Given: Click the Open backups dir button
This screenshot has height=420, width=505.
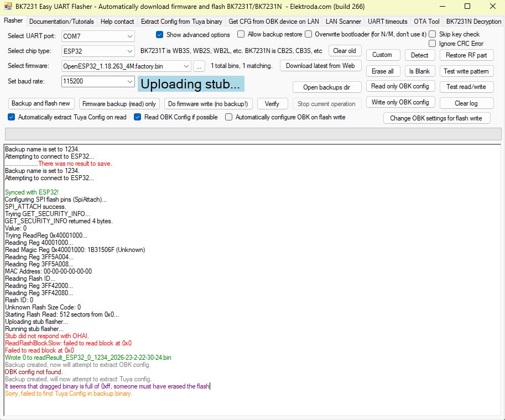Looking at the screenshot, I should (326, 87).
